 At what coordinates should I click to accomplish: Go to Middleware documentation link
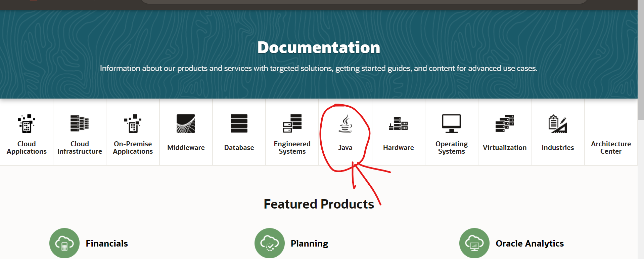click(186, 148)
